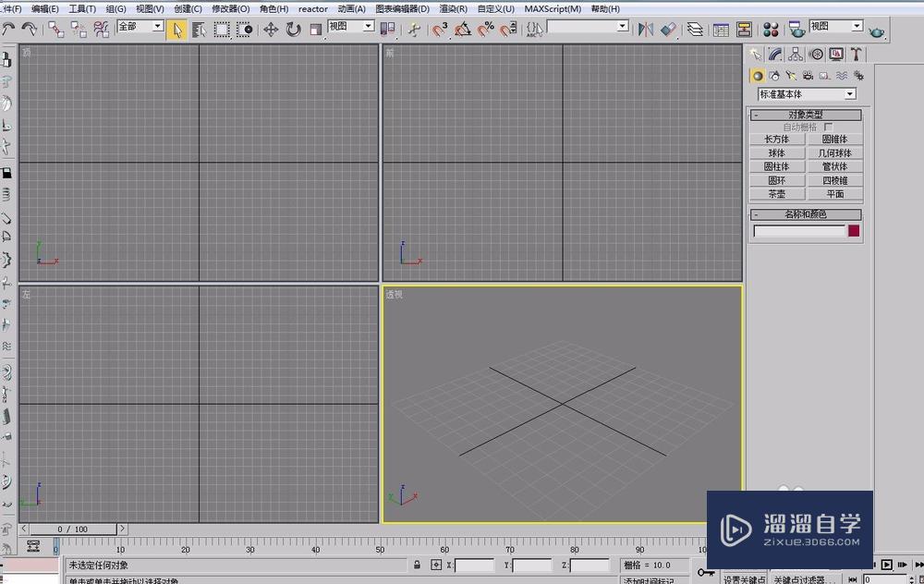Screen dimensions: 924x584
Task: Open Curve Editor icon
Action: click(x=721, y=30)
